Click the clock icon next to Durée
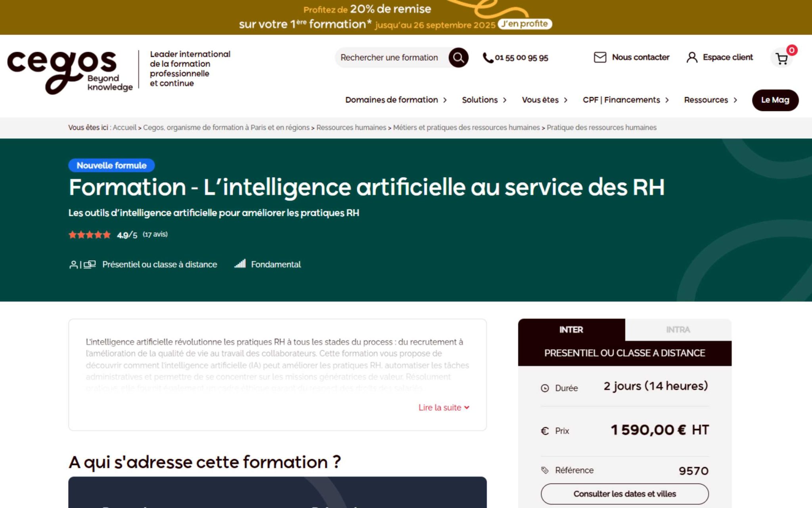The width and height of the screenshot is (812, 508). (x=545, y=388)
